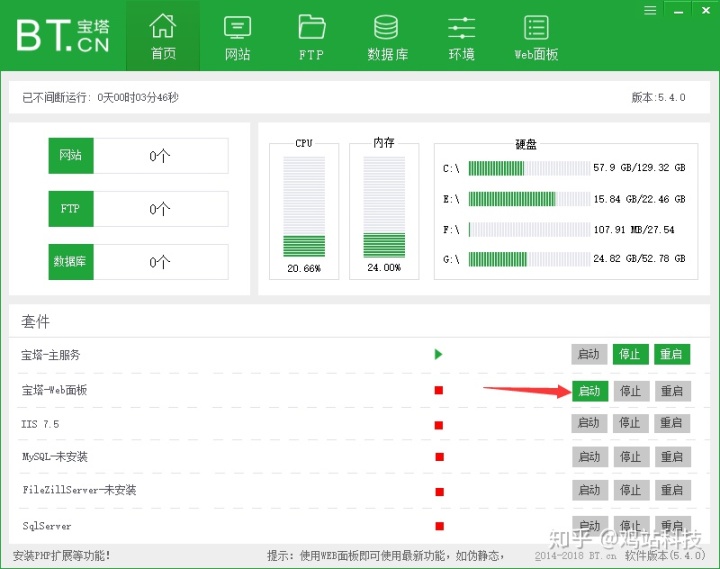Viewport: 720px width, 569px height.
Task: Close the BT panel window
Action: tap(706, 10)
